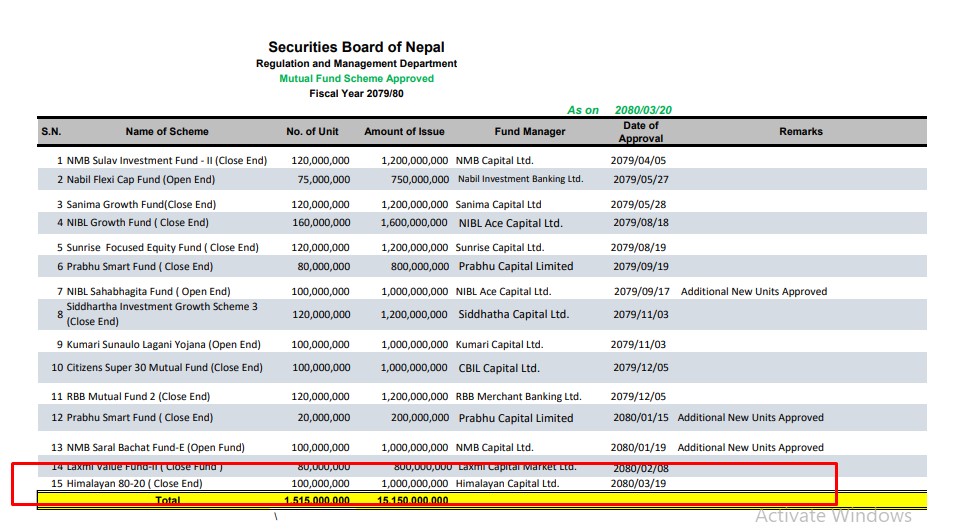Image resolution: width=965 pixels, height=531 pixels.
Task: Click the As on 2080/03/20 date label
Action: click(x=626, y=110)
